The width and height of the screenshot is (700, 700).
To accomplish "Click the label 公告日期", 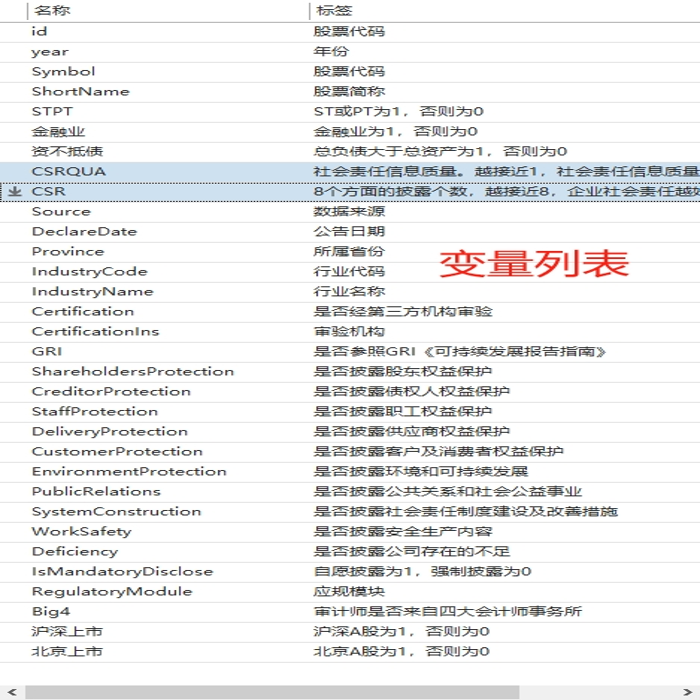I will (349, 232).
